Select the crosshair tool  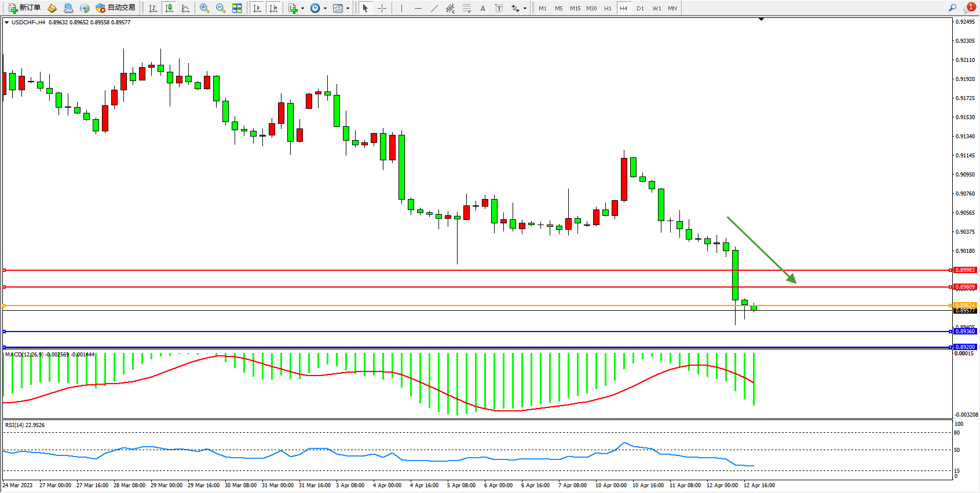(x=382, y=8)
